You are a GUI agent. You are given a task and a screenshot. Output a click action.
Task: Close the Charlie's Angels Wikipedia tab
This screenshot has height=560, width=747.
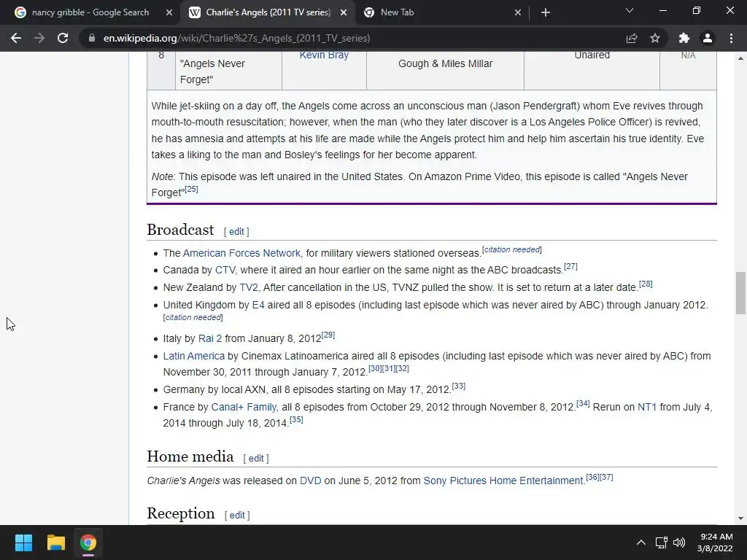coord(344,12)
